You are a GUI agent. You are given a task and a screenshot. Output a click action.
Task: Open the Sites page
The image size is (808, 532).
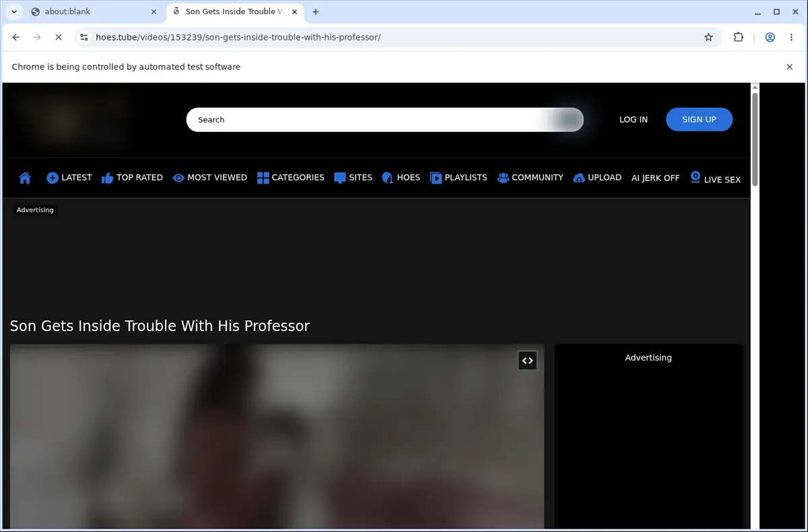pos(353,178)
